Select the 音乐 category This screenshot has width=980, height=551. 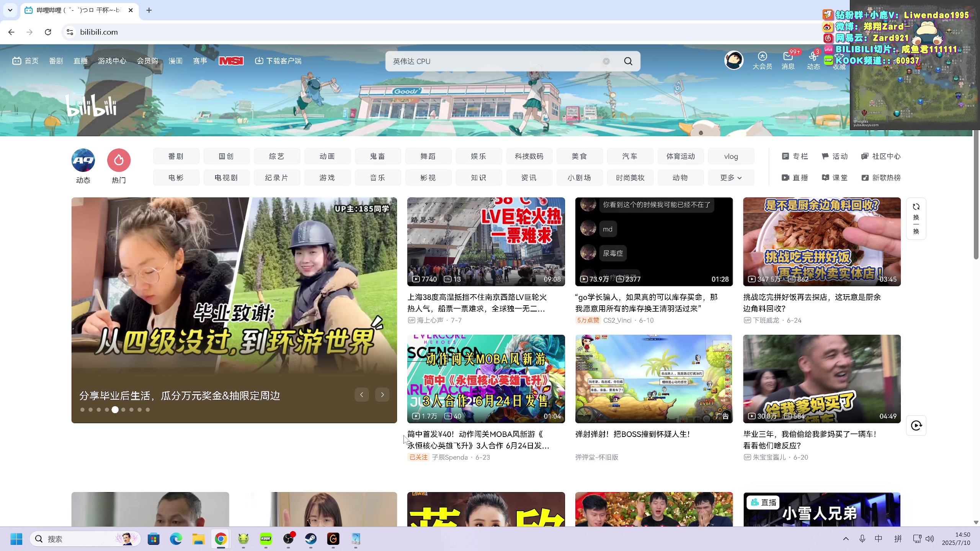pyautogui.click(x=377, y=178)
